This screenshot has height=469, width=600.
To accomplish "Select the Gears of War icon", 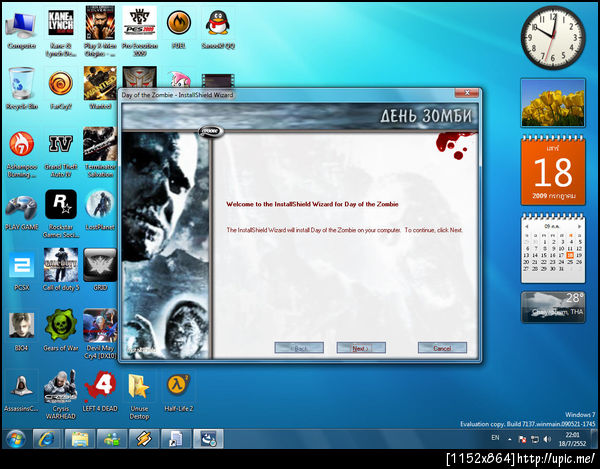I will [x=60, y=331].
